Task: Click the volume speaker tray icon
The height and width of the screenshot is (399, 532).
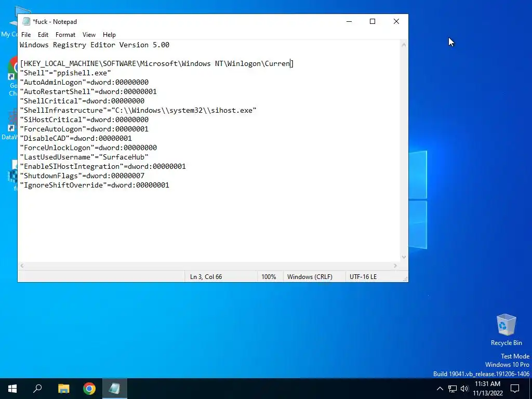Action: pos(464,389)
